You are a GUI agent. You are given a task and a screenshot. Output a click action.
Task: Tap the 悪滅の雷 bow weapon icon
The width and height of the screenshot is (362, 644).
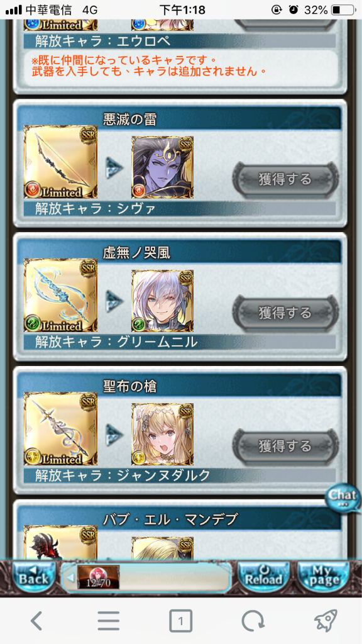61,162
